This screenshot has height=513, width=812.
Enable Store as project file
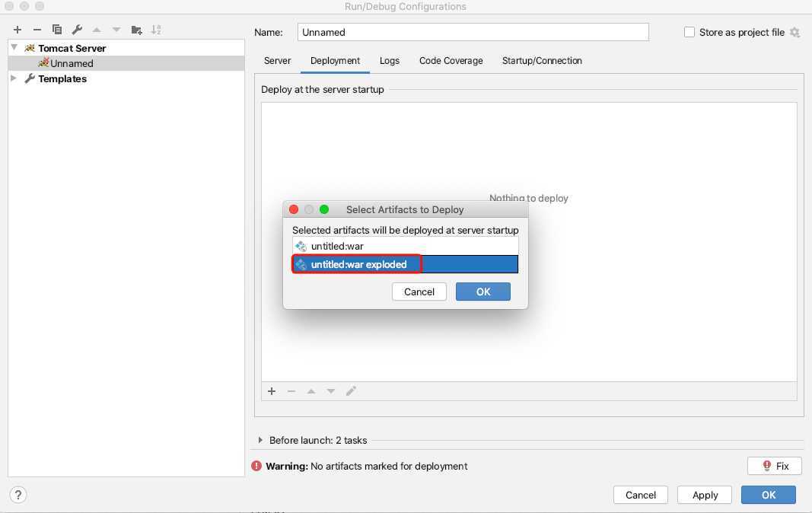click(689, 32)
